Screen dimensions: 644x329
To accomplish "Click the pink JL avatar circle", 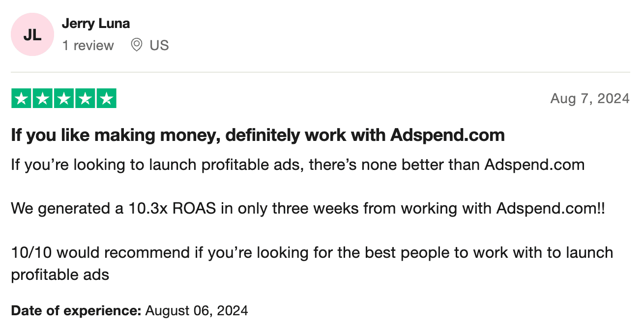I will click(32, 34).
